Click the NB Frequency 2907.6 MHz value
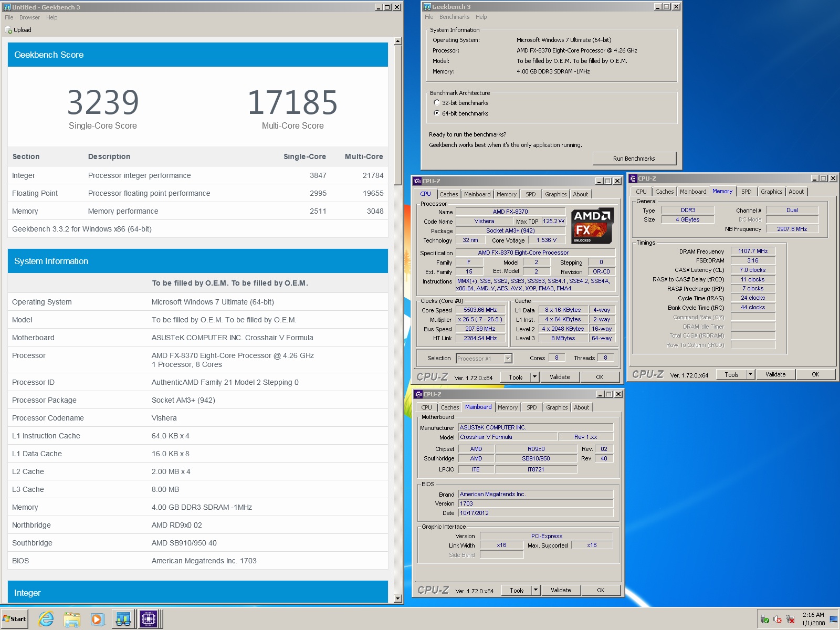Image resolution: width=840 pixels, height=630 pixels. (x=792, y=229)
